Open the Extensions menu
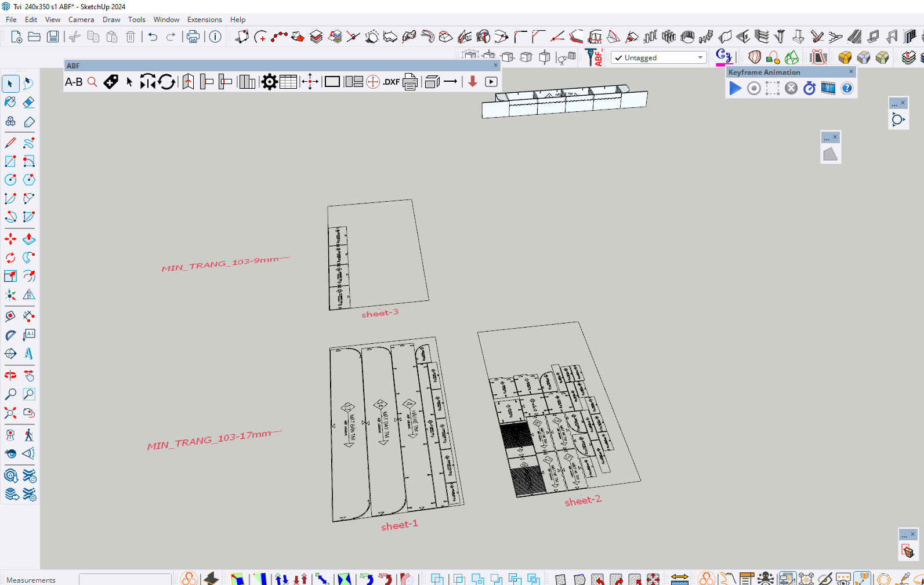This screenshot has height=585, width=924. click(204, 20)
